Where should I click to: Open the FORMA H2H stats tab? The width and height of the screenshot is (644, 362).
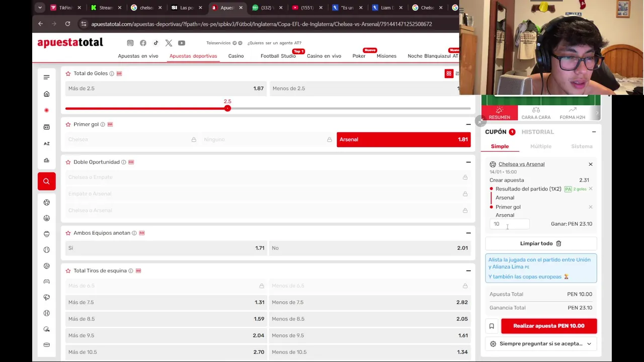coord(573,113)
